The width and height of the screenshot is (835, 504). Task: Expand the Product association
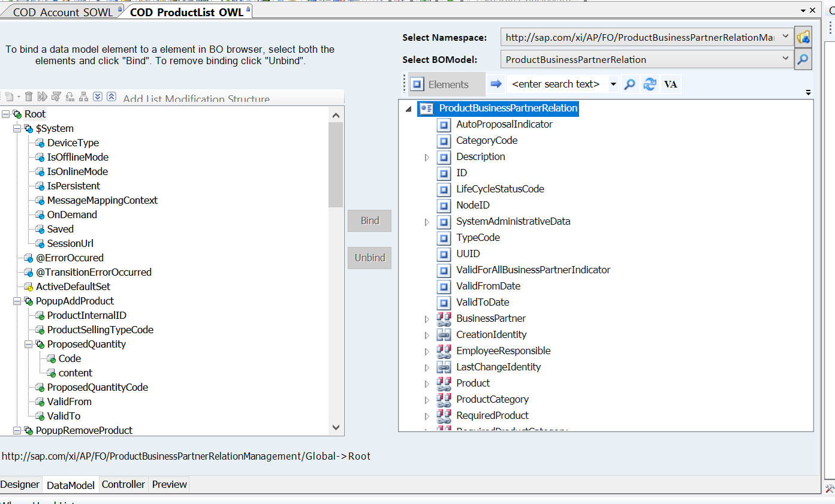tap(427, 384)
